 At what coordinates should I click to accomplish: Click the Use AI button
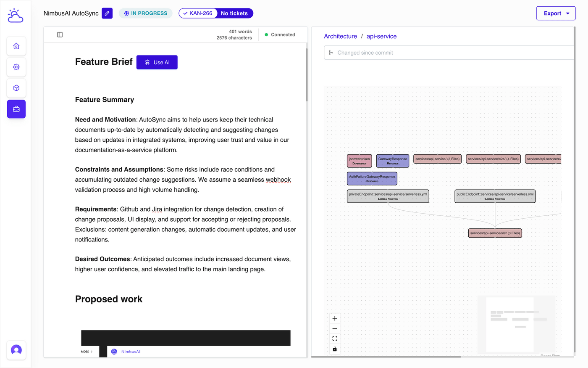point(157,62)
